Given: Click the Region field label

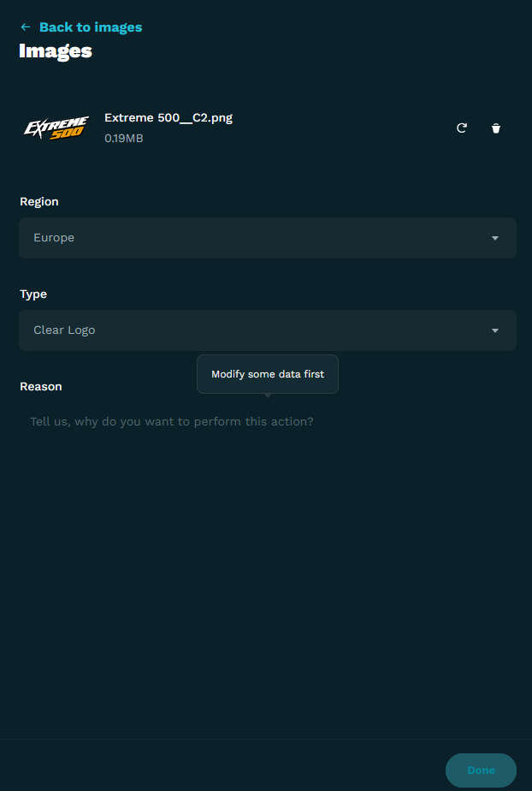Looking at the screenshot, I should (39, 202).
